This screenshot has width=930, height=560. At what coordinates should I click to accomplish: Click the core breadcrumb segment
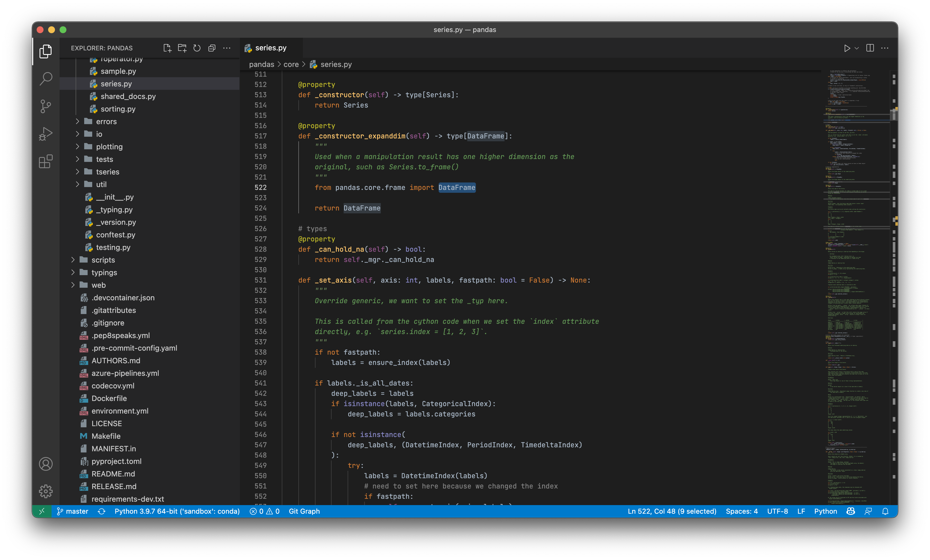click(x=291, y=64)
